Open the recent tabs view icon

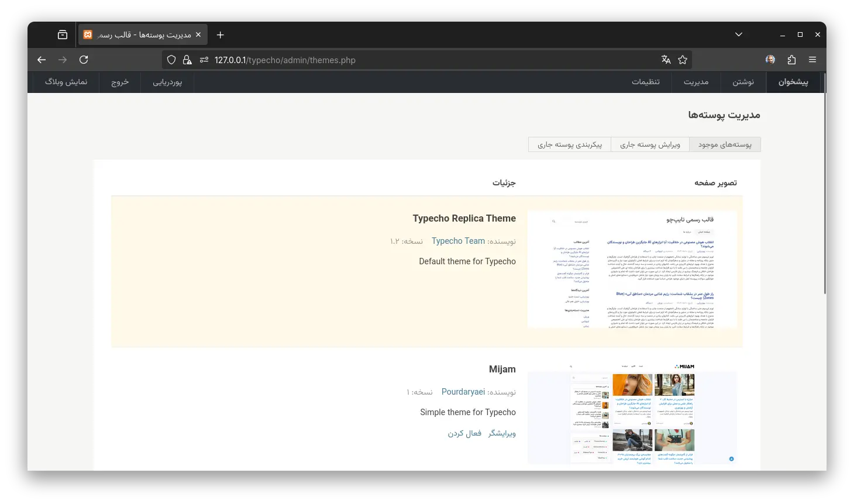click(x=63, y=35)
